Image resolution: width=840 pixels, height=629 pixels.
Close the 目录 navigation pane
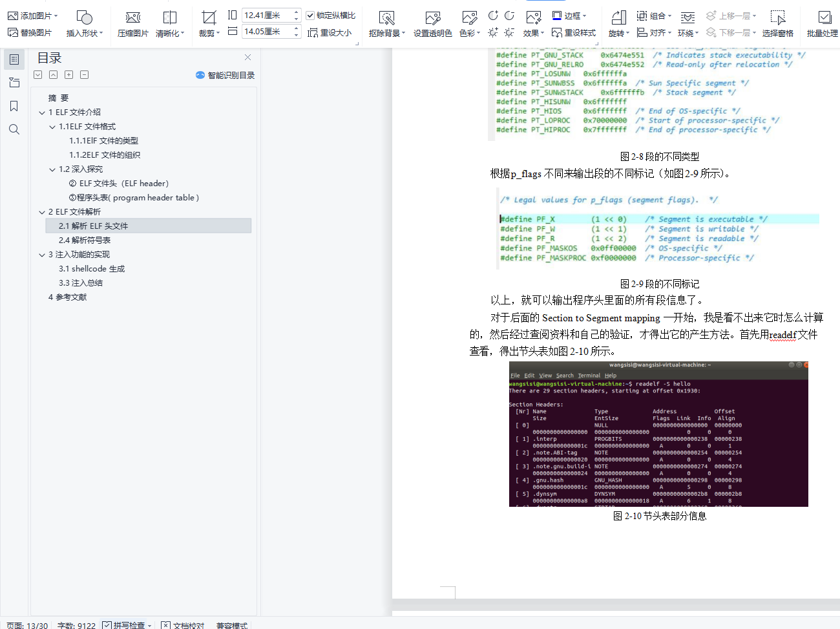click(x=247, y=58)
